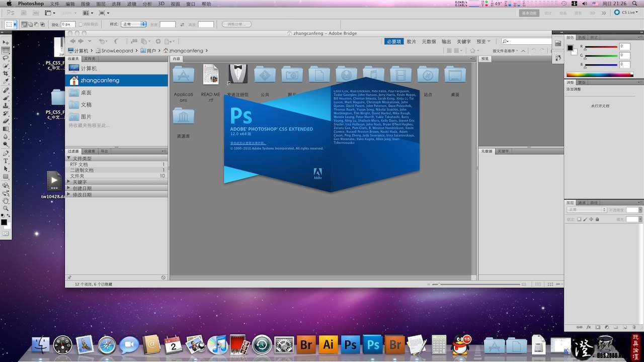The height and width of the screenshot is (362, 644).
Task: Click SnowLeopard in the Bridge path bar
Action: click(117, 51)
